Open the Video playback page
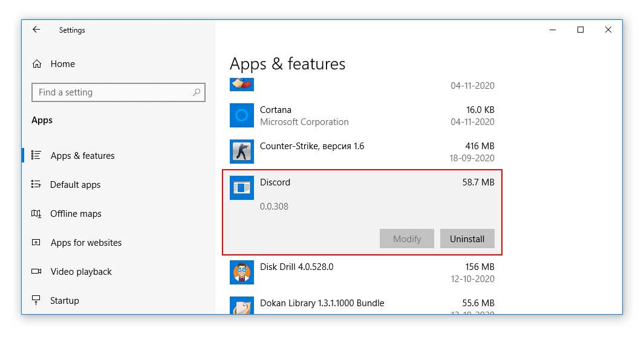Viewport: 644px width, 337px height. click(x=81, y=272)
